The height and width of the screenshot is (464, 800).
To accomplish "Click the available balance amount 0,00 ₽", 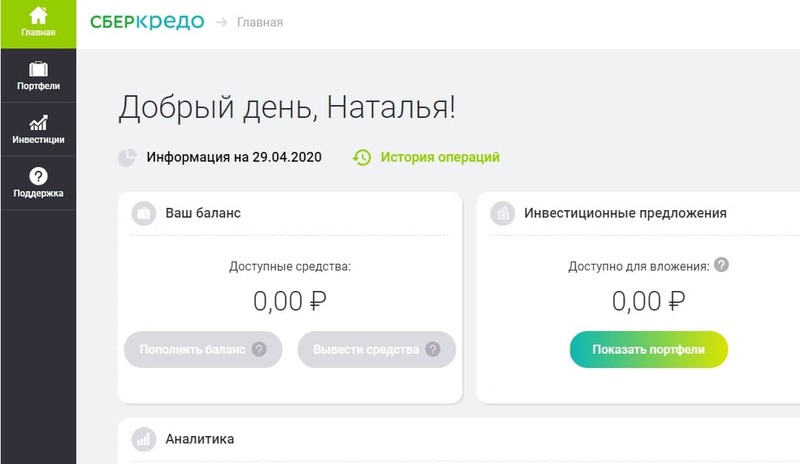I will [290, 300].
